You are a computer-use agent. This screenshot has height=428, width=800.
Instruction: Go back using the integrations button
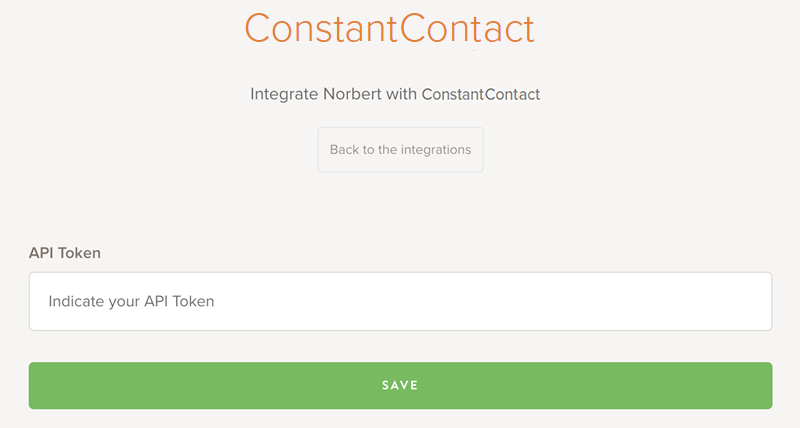coord(400,150)
